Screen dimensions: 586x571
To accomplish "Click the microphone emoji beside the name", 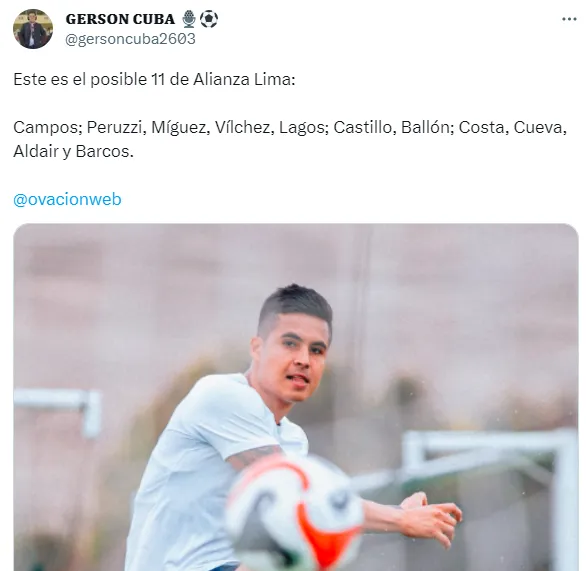I will 189,19.
